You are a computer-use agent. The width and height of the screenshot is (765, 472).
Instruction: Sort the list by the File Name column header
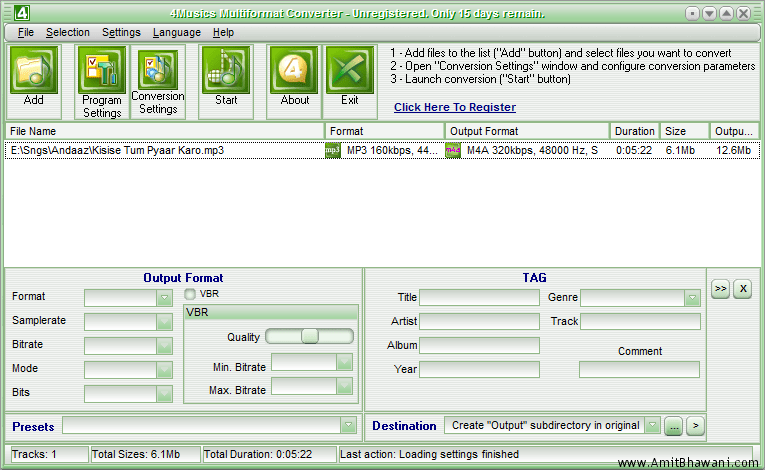coord(165,131)
